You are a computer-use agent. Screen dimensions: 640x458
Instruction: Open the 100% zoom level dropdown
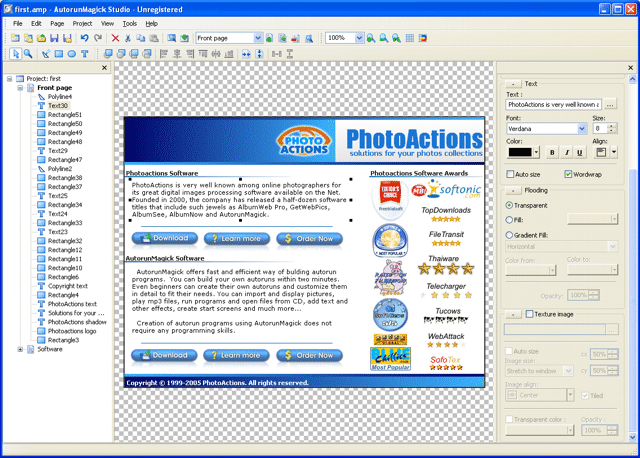[x=359, y=38]
